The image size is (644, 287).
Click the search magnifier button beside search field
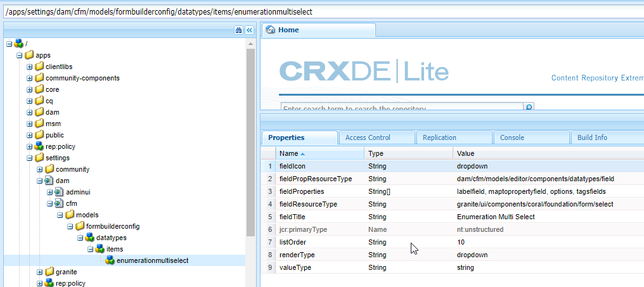(529, 108)
